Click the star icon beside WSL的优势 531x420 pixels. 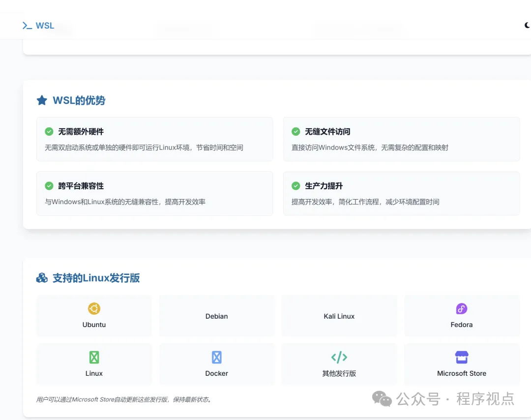(42, 100)
